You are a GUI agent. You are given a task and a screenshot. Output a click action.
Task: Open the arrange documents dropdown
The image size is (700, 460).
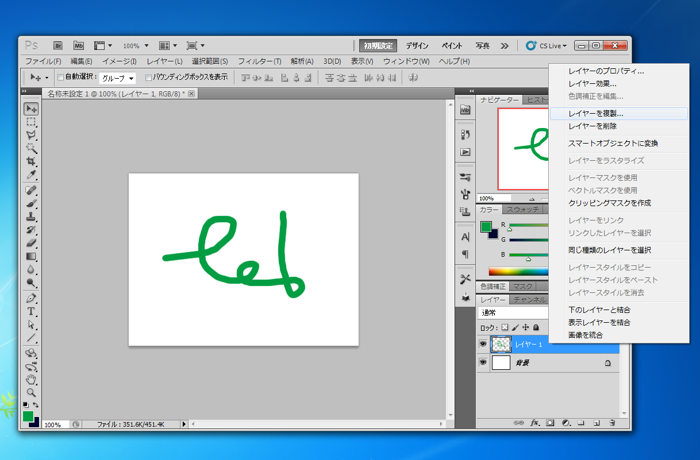[168, 46]
